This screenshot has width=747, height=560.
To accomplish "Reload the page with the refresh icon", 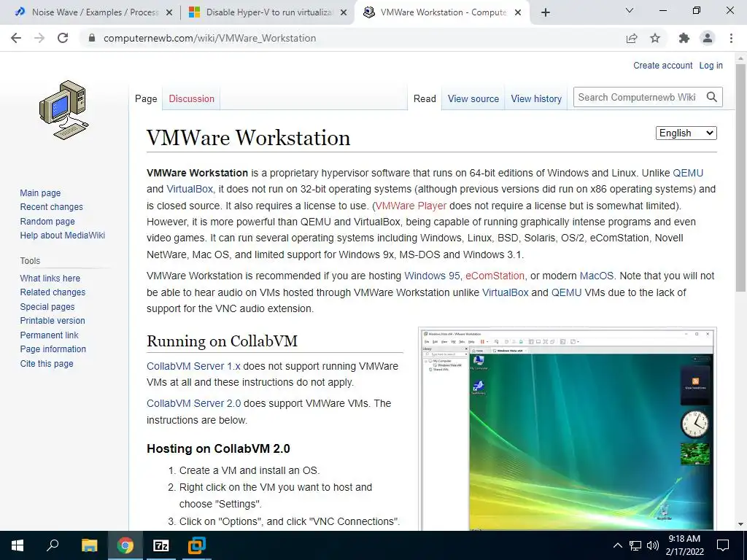I will click(63, 38).
